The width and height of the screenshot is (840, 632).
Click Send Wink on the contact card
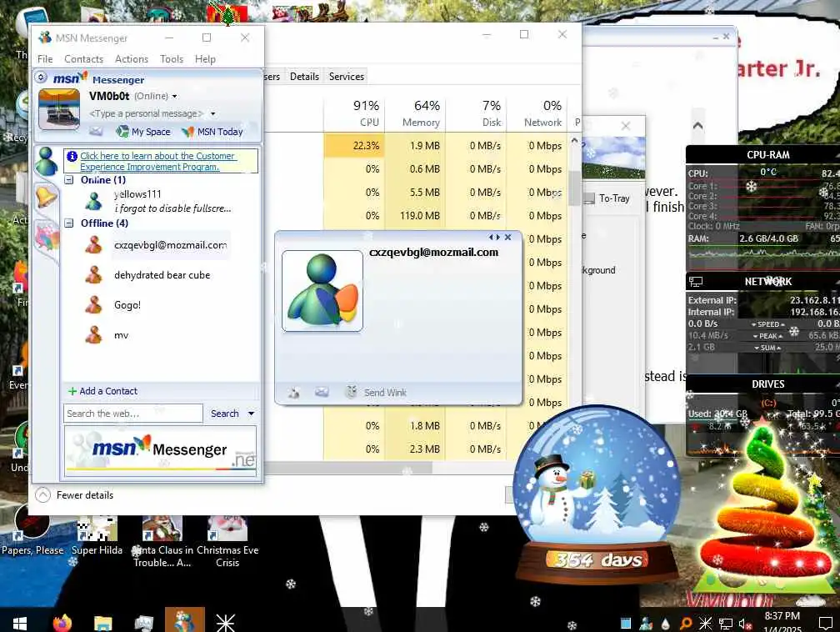click(376, 393)
